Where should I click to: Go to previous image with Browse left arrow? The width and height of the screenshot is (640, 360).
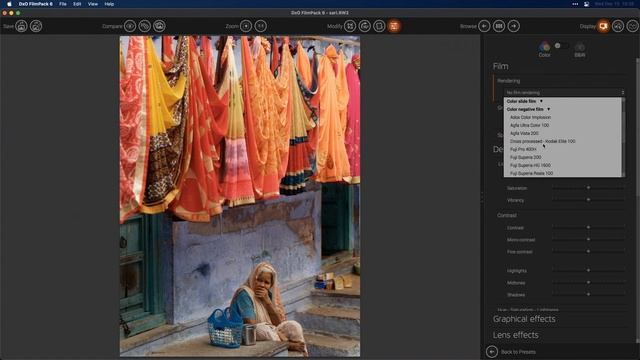(x=484, y=26)
